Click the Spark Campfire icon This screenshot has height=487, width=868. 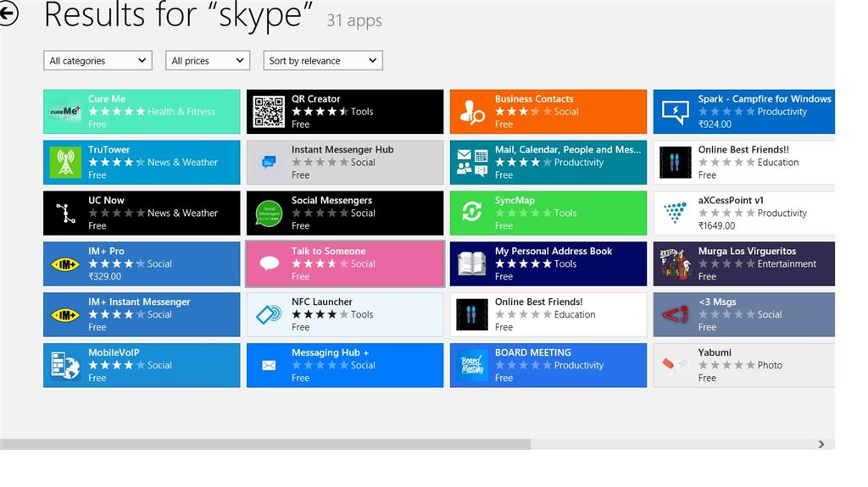click(x=676, y=111)
